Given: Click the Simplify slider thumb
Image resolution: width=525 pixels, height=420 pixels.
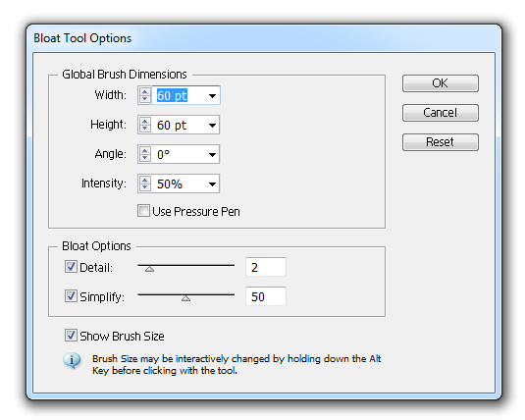Looking at the screenshot, I should (x=185, y=298).
